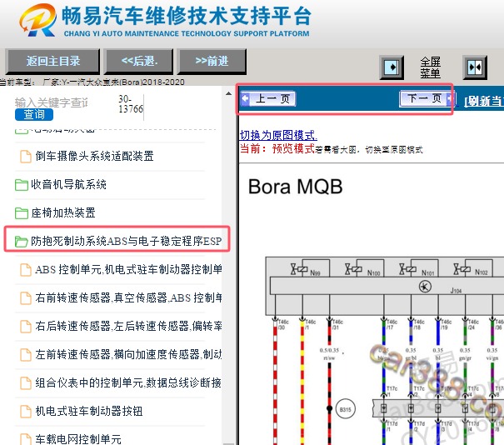This screenshot has width=504, height=445.
Task: Open 右前转速传感器,真空传感器 document
Action: pyautogui.click(x=128, y=297)
